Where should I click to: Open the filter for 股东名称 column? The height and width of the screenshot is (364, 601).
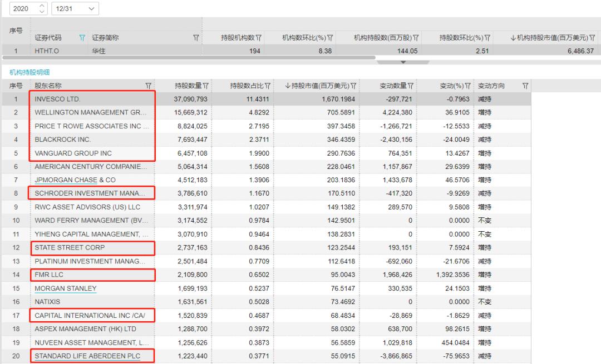click(149, 85)
